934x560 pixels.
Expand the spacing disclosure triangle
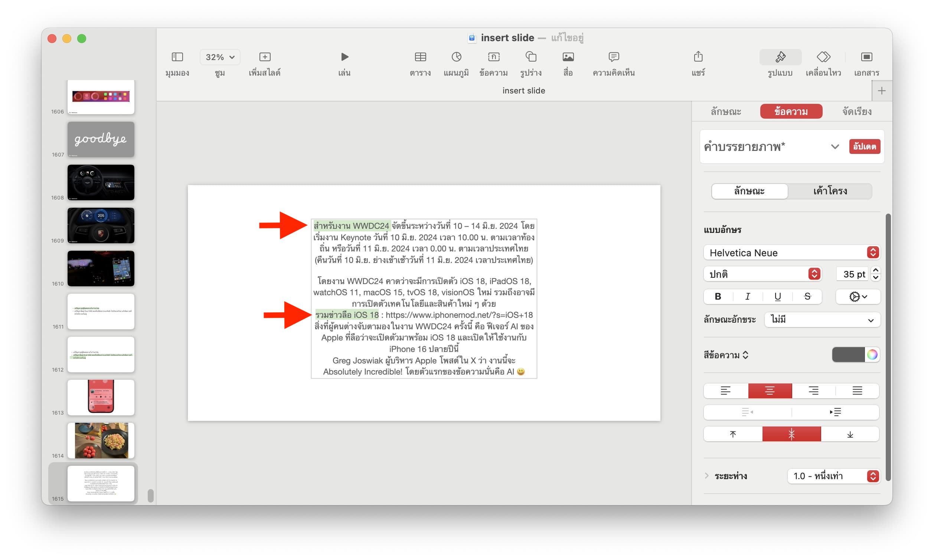click(x=707, y=475)
